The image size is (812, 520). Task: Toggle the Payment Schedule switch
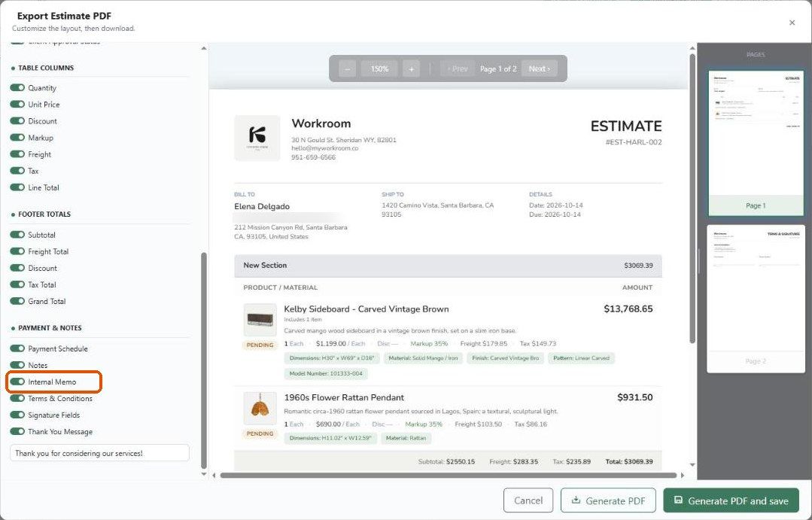point(17,348)
